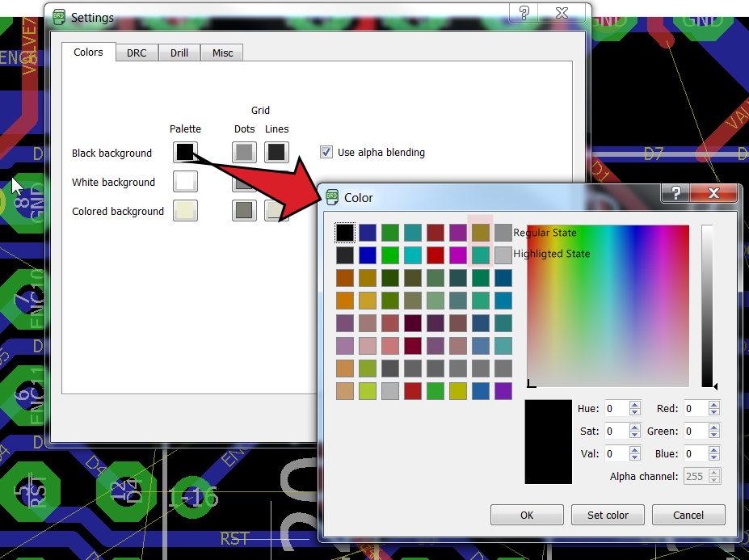The image size is (749, 560).
Task: Increase the Hue value with up arrow
Action: pos(635,405)
